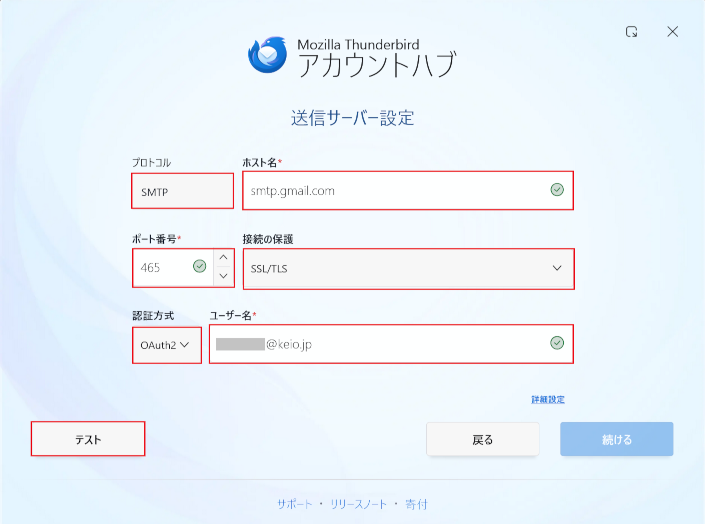The width and height of the screenshot is (705, 524).
Task: Close the Account Hub dialog
Action: (673, 32)
